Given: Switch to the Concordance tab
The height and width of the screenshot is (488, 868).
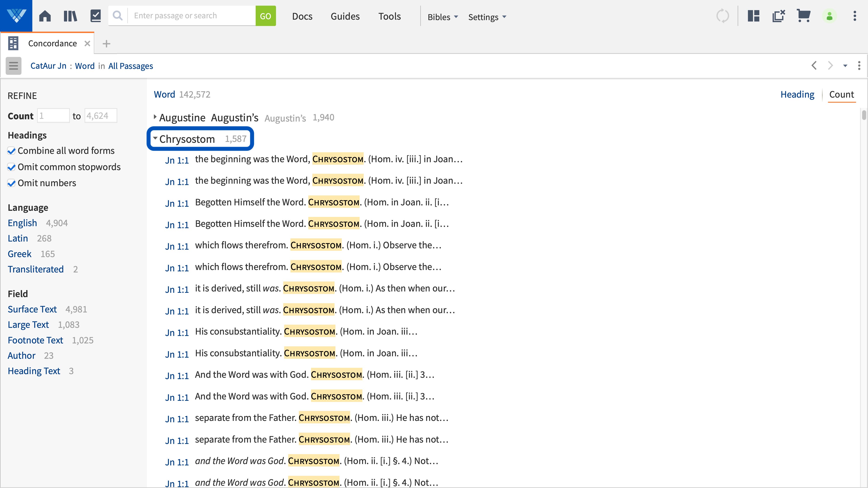Looking at the screenshot, I should tap(53, 43).
